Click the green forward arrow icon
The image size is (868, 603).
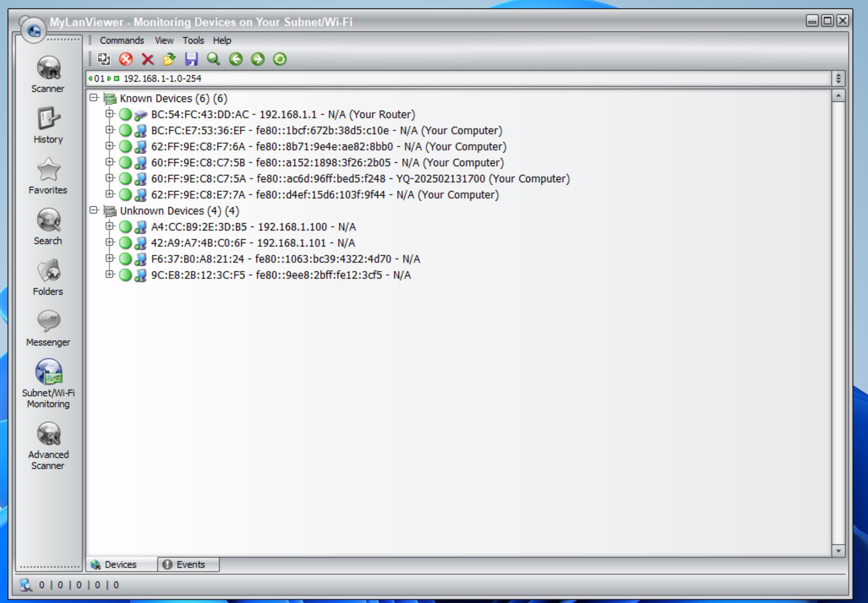[258, 59]
